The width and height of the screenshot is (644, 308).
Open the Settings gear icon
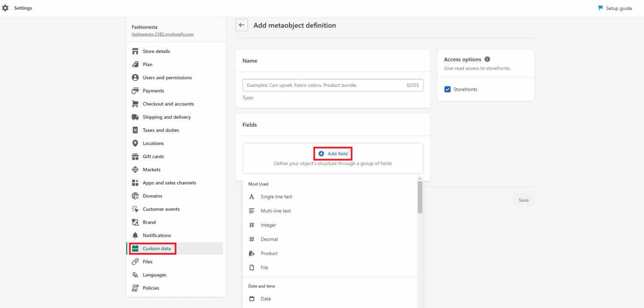[5, 8]
